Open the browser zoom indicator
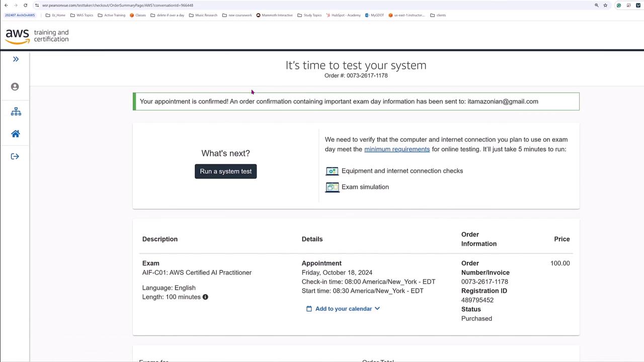The width and height of the screenshot is (644, 362). coord(597,5)
